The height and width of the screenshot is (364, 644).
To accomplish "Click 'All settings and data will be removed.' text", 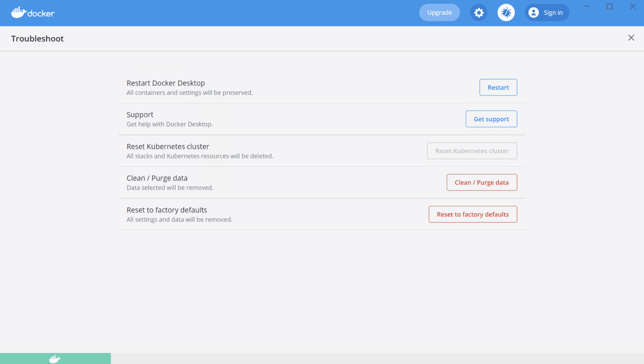I will 179,220.
